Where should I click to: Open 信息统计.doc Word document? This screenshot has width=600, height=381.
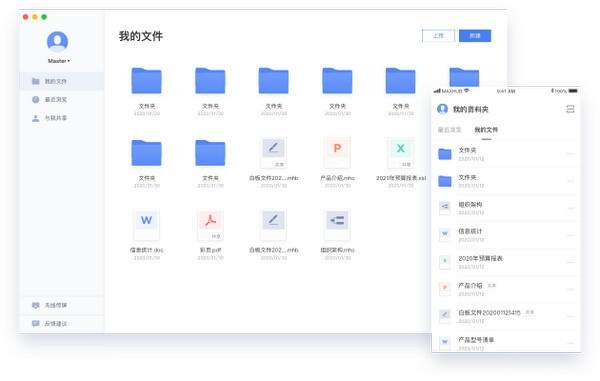[x=147, y=234]
